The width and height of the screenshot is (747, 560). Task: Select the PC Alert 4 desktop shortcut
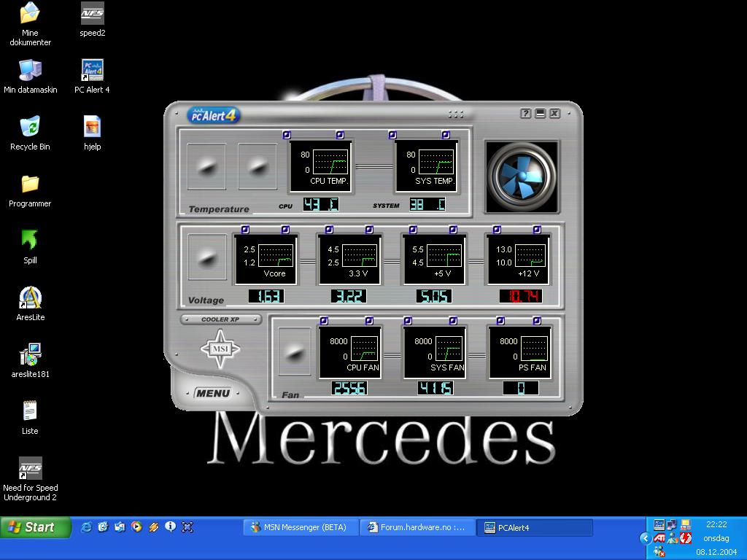(92, 76)
